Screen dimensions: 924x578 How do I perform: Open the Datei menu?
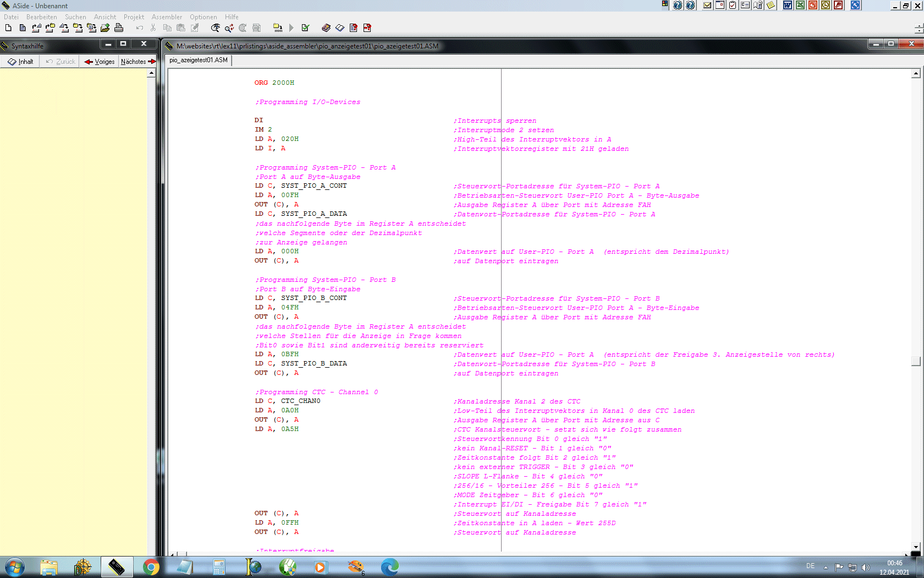(11, 17)
